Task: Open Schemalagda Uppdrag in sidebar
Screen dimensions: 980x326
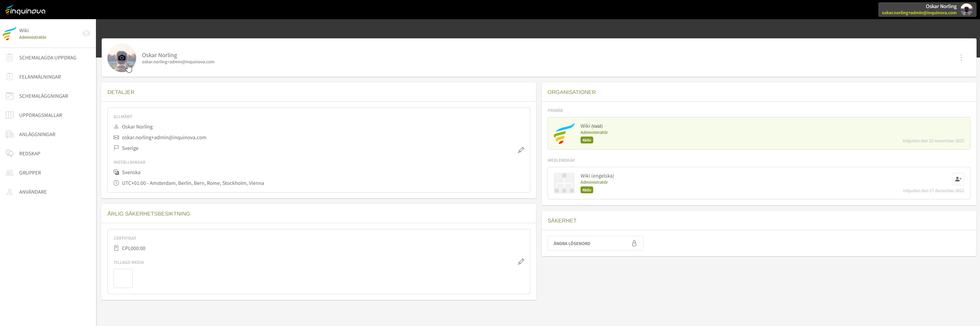Action: 48,58
